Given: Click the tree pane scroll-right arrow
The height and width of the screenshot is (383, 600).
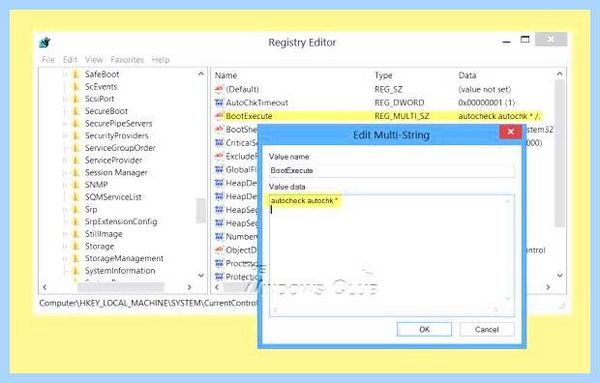Looking at the screenshot, I should point(189,287).
